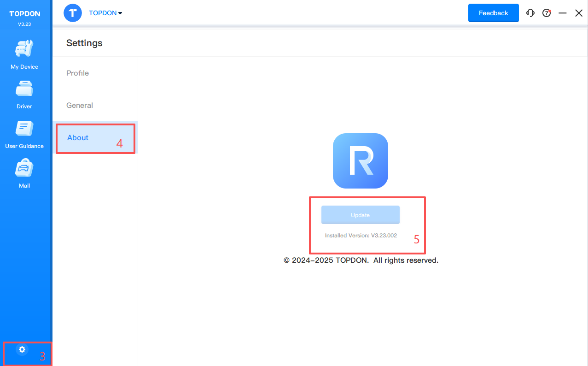Click the question mark help icon
Viewport: 588px width, 366px height.
(x=547, y=13)
